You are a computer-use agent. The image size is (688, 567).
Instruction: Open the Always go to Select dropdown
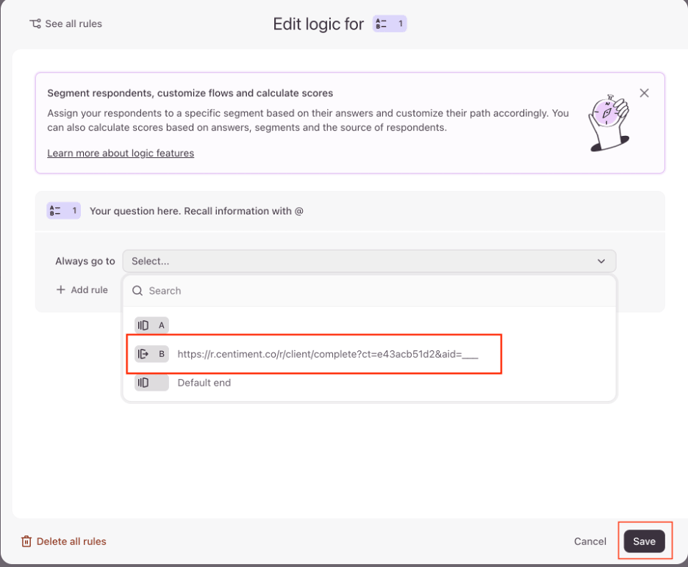(x=369, y=261)
